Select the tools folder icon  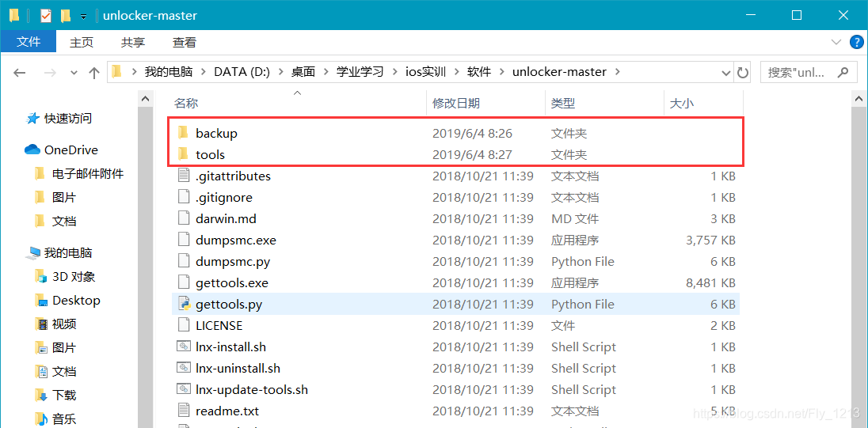point(184,155)
